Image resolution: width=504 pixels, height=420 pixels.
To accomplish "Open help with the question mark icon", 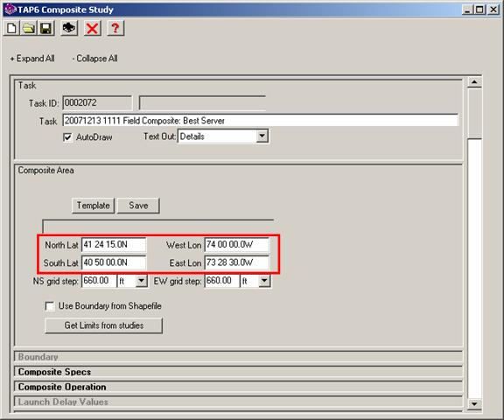I will point(115,28).
